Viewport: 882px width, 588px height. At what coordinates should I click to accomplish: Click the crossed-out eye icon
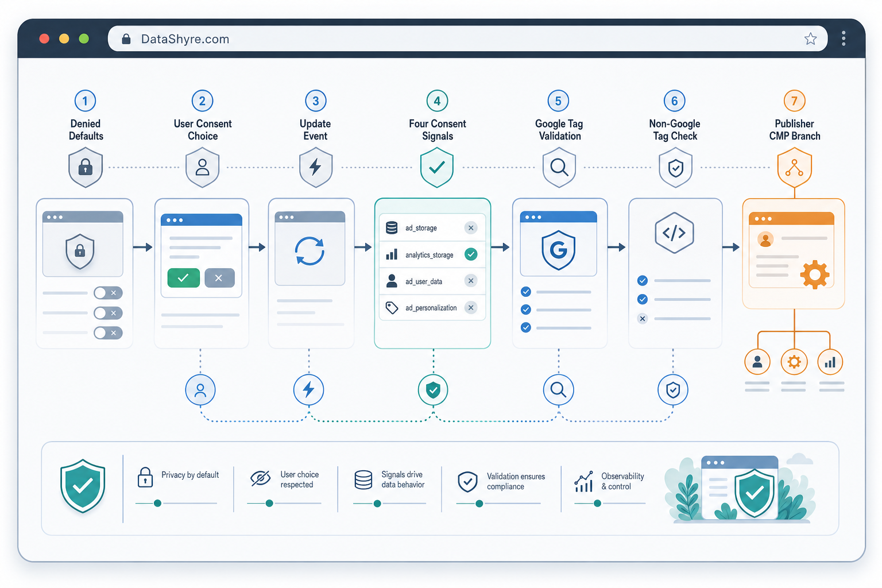tap(260, 478)
